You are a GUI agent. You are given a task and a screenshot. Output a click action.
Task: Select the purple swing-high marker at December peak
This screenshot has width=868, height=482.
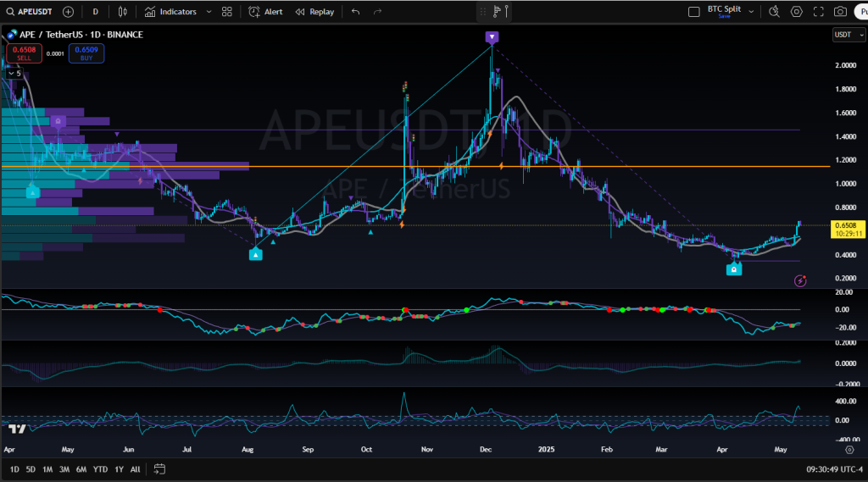coord(492,37)
